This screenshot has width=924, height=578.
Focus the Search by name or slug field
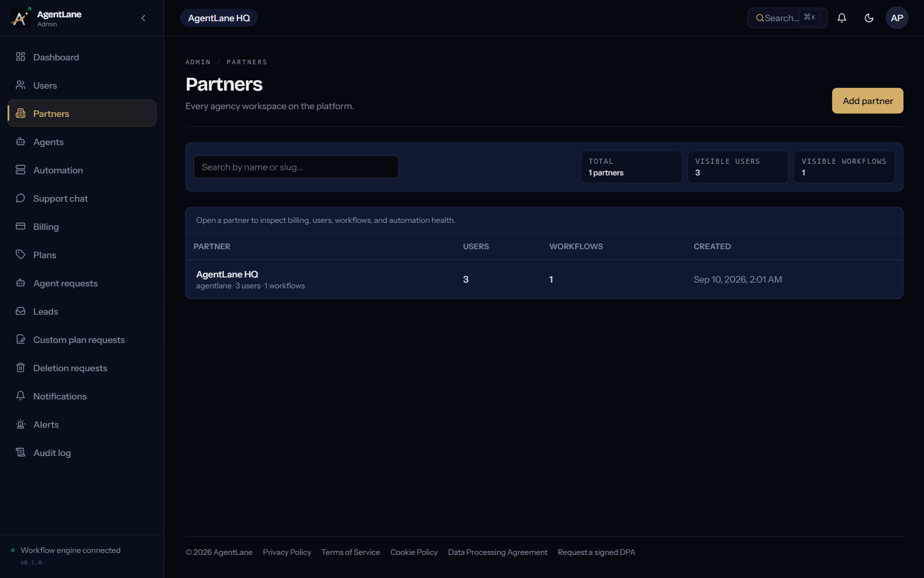[296, 167]
